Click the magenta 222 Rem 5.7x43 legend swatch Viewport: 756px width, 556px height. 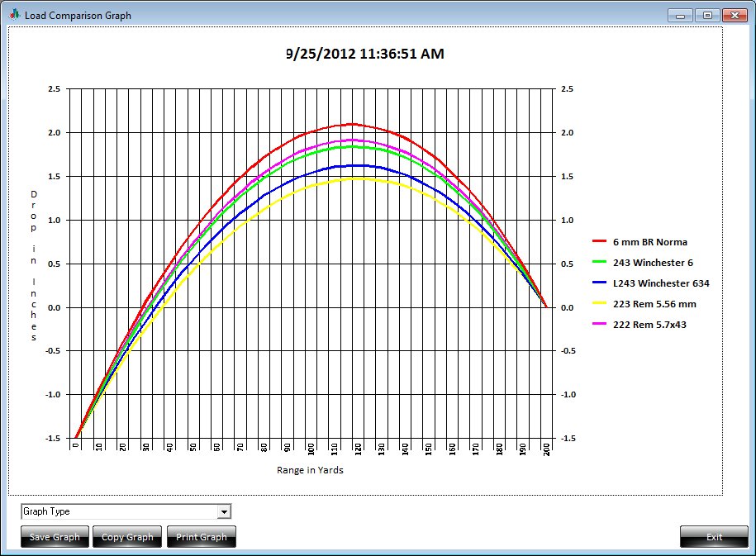(x=600, y=325)
